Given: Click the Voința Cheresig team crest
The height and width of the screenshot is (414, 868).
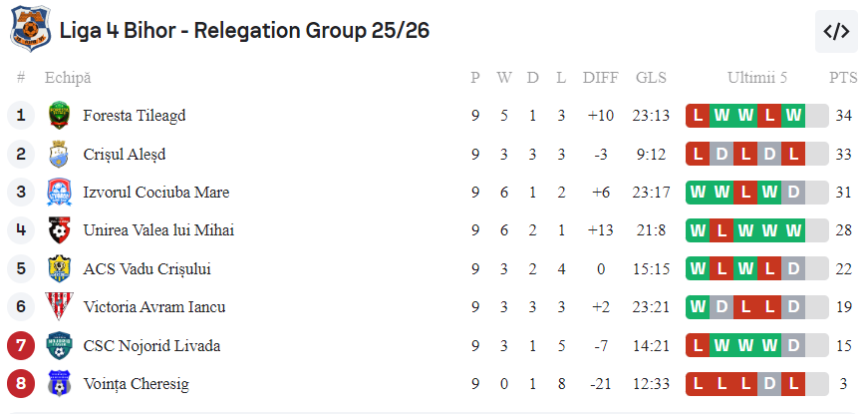Looking at the screenshot, I should (x=60, y=384).
